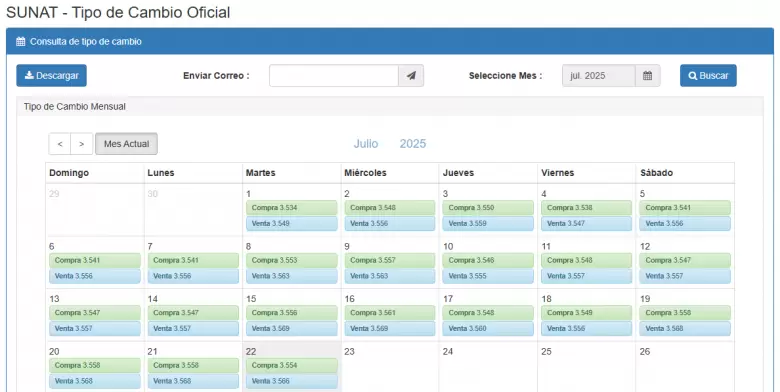Click Venta 3.568 on July 19
The height and width of the screenshot is (392, 780).
[685, 329]
